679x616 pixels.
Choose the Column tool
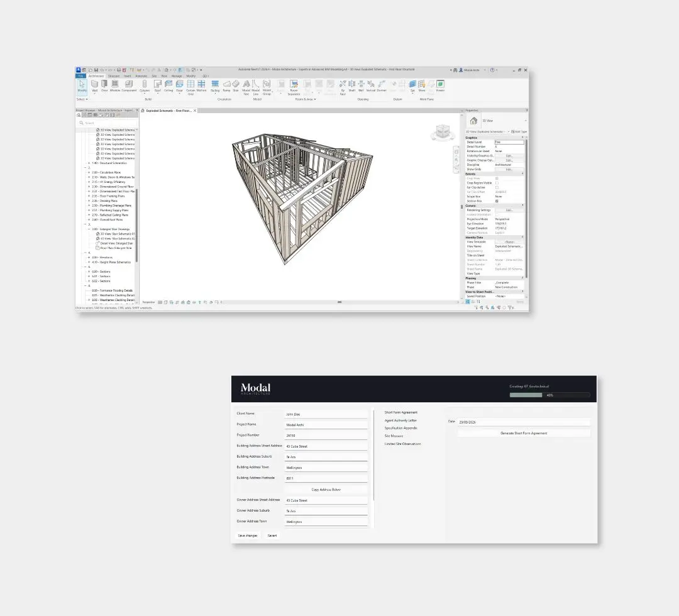click(145, 86)
